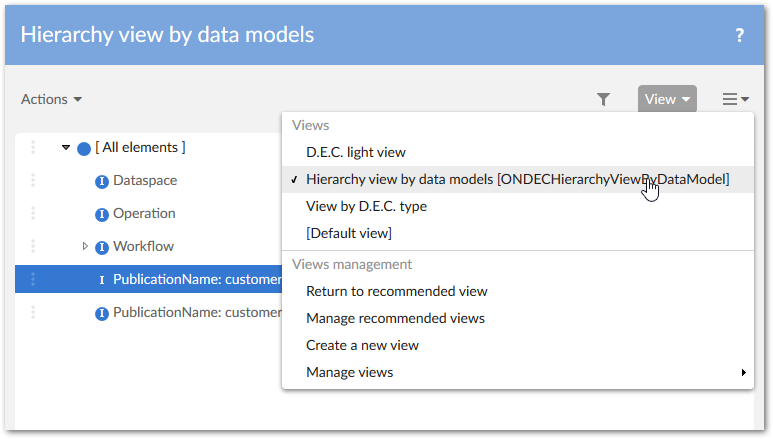The height and width of the screenshot is (439, 773).
Task: Click the Workflow info icon
Action: 101,247
